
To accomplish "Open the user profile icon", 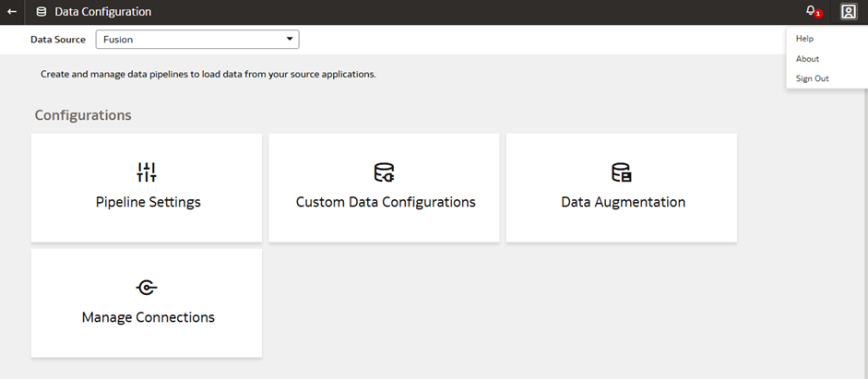I will 849,12.
